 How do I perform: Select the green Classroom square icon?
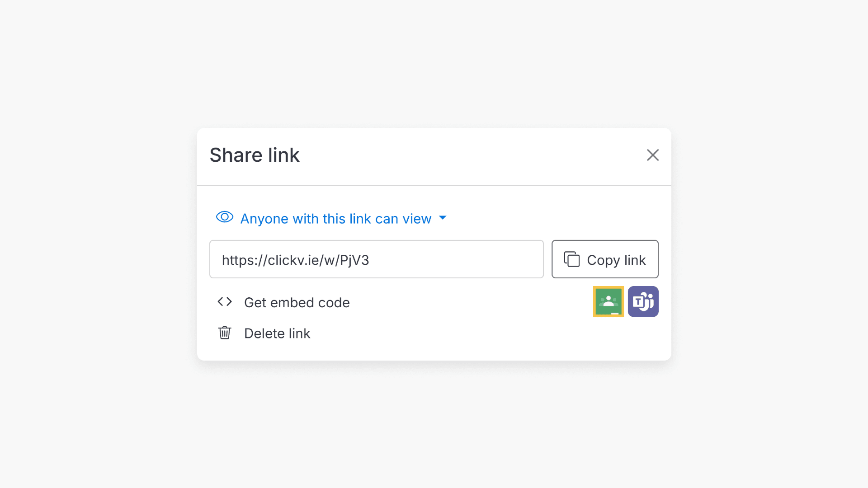click(609, 301)
